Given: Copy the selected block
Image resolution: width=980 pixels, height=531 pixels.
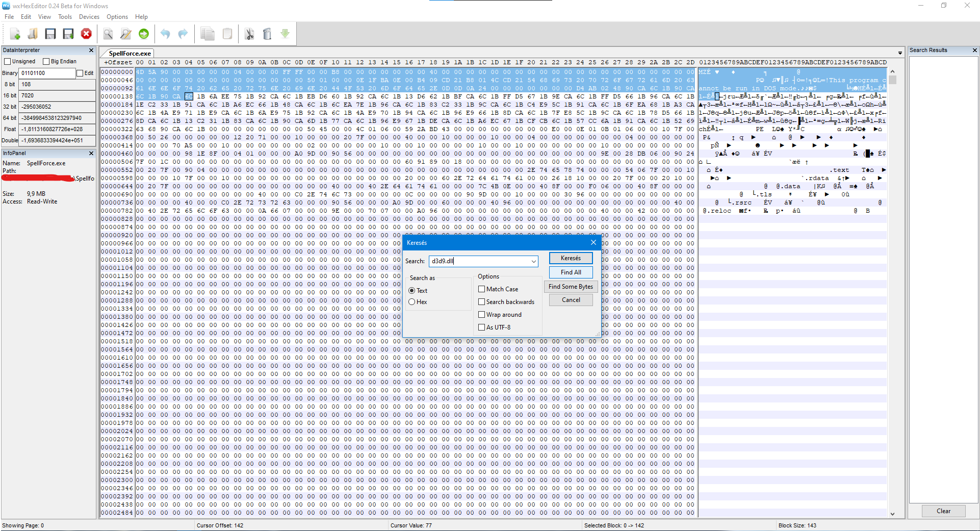Looking at the screenshot, I should (x=208, y=34).
